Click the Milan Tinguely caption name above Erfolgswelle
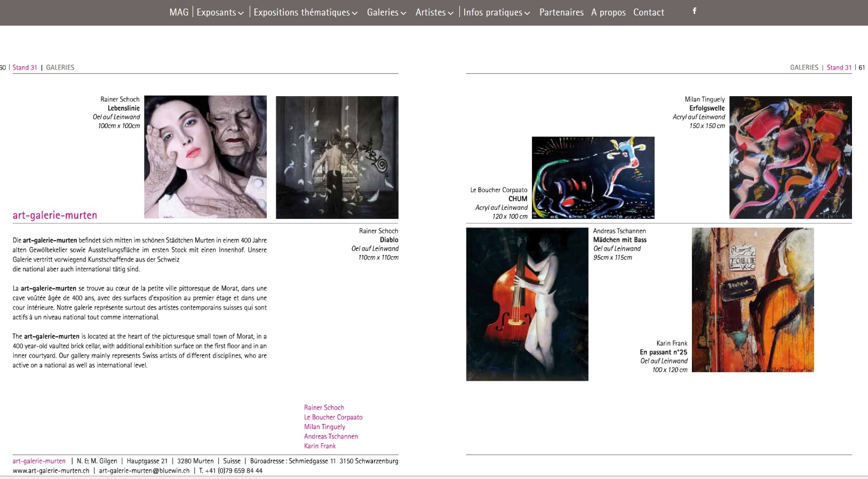868x479 pixels. pyautogui.click(x=705, y=99)
